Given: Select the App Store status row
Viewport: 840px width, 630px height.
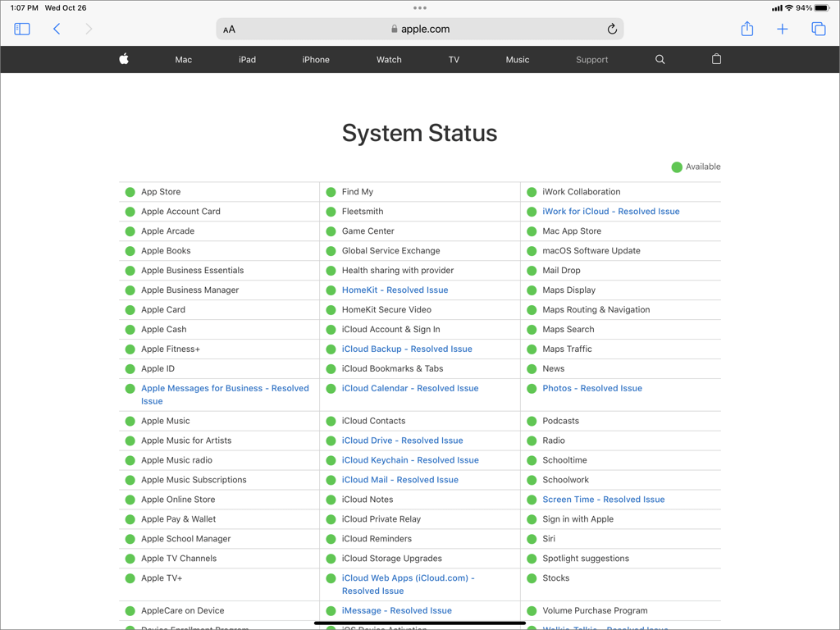Looking at the screenshot, I should pyautogui.click(x=219, y=192).
